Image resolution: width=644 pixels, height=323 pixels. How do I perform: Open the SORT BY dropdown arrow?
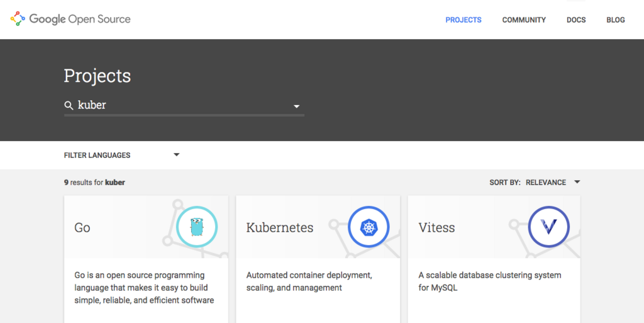coord(577,182)
